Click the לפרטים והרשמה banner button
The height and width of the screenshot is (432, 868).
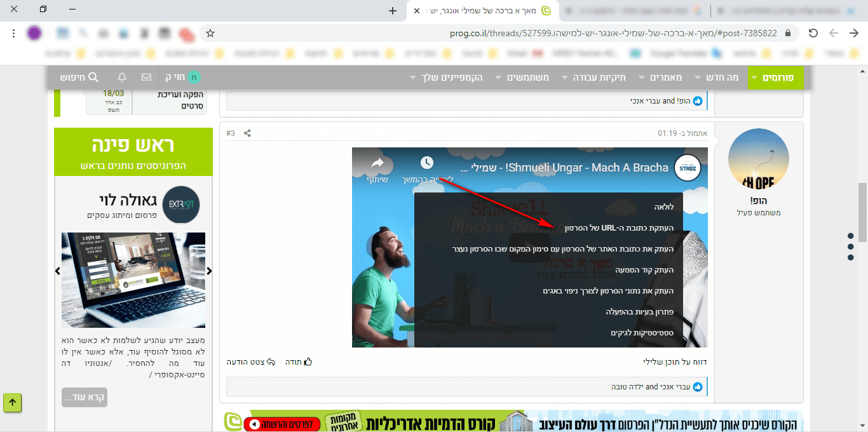point(281,424)
